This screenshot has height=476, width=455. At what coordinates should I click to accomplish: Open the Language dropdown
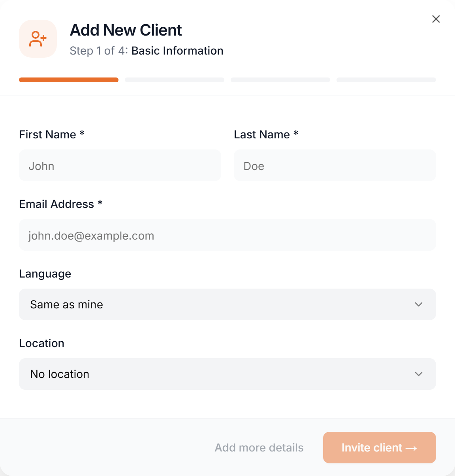pyautogui.click(x=227, y=304)
